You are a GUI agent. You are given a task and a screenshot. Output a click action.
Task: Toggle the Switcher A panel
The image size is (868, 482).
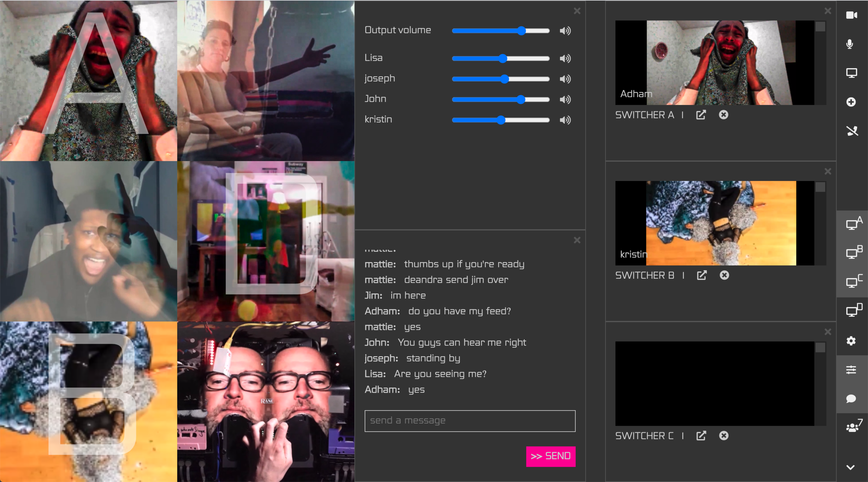point(853,224)
